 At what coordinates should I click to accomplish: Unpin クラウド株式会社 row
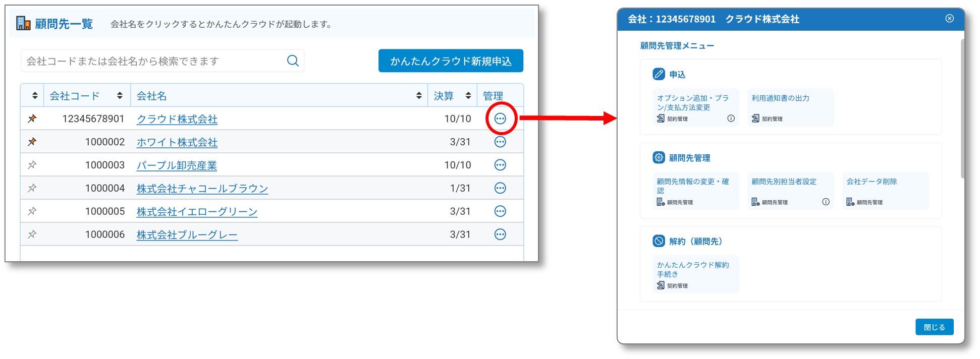click(x=32, y=118)
